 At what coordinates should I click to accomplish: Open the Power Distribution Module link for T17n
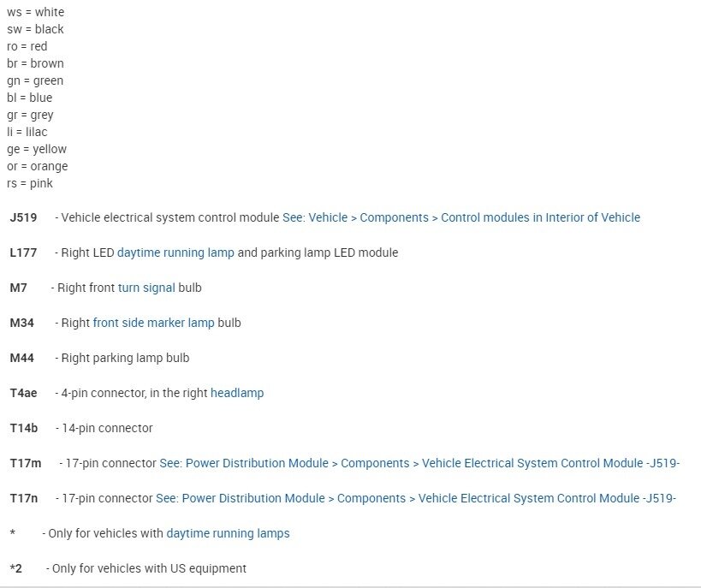(416, 498)
